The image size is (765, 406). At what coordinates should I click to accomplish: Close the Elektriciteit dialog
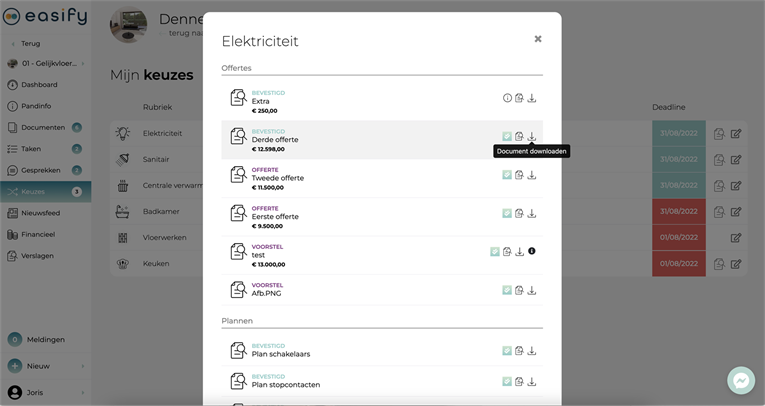coord(538,39)
